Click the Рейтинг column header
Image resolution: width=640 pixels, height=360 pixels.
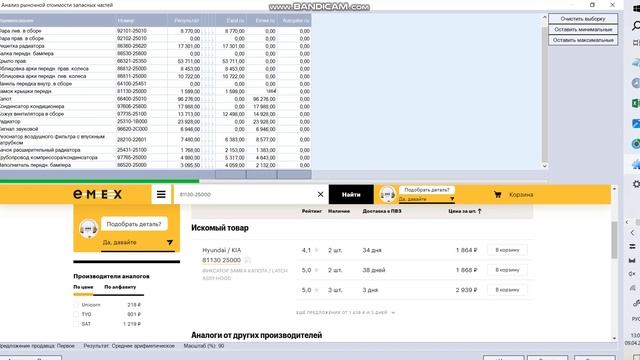[312, 211]
